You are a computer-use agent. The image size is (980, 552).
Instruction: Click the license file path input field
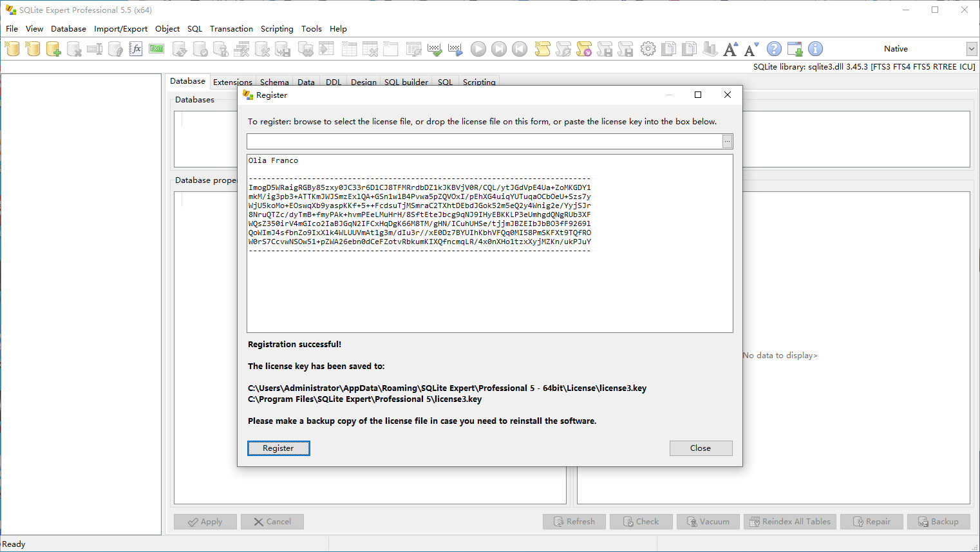pyautogui.click(x=483, y=141)
